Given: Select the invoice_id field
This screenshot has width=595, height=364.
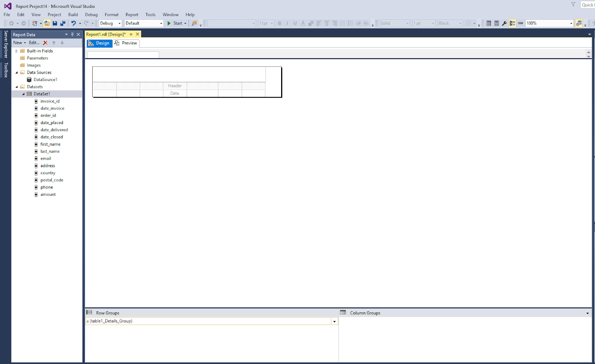Looking at the screenshot, I should 50,101.
